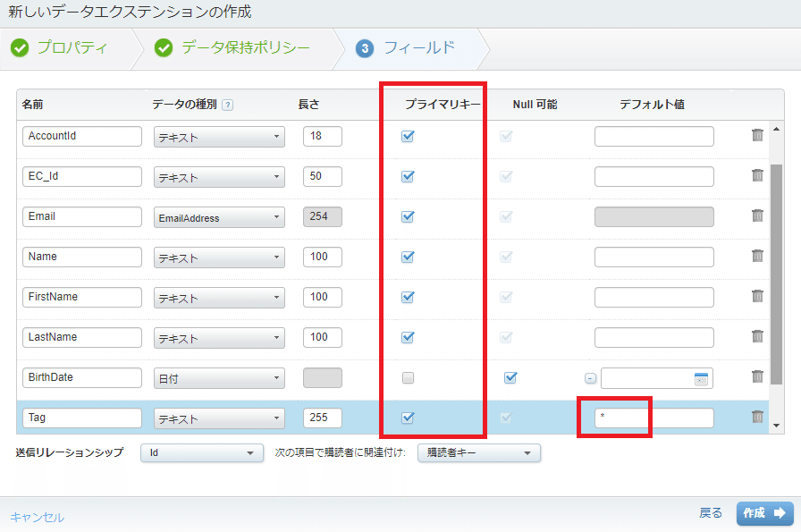Click the help icon beside データの種別
This screenshot has height=532, width=801.
coord(228,105)
